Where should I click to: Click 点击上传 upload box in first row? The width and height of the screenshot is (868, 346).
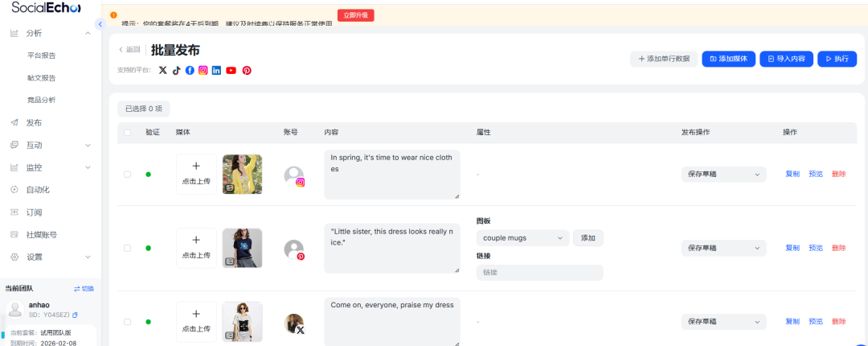[197, 174]
